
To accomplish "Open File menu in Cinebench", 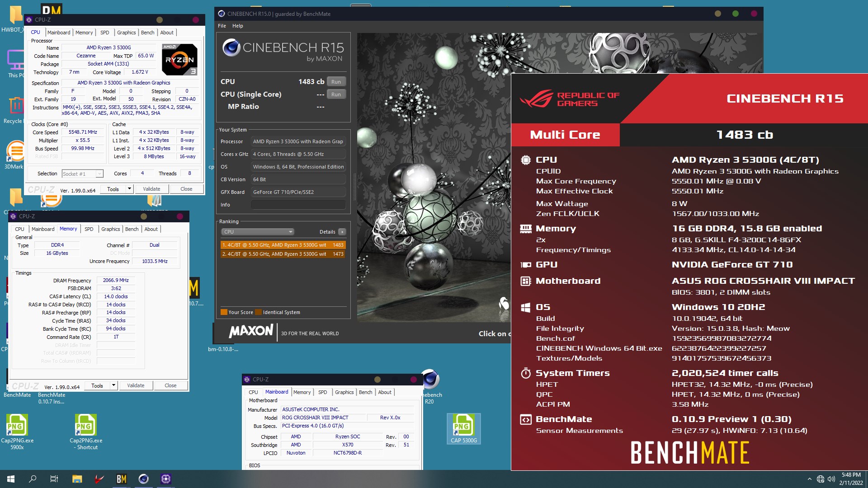I will point(222,26).
